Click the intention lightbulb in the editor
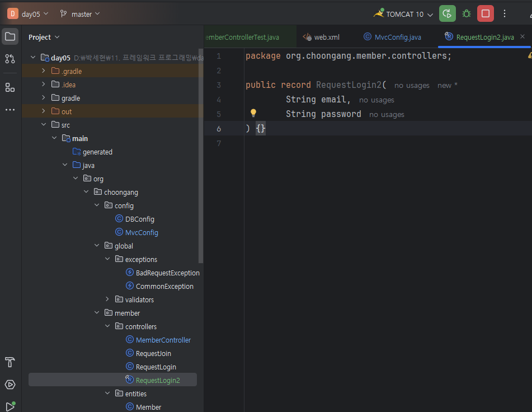This screenshot has height=412, width=532. 253,113
